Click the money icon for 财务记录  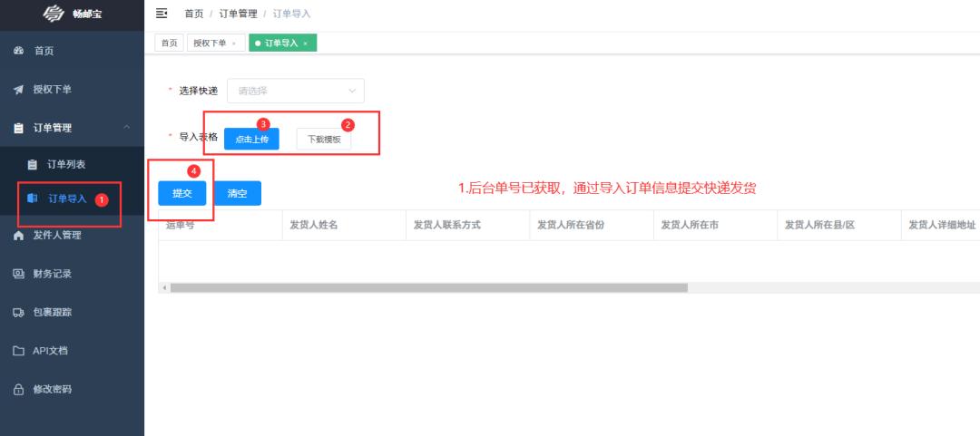tap(18, 274)
